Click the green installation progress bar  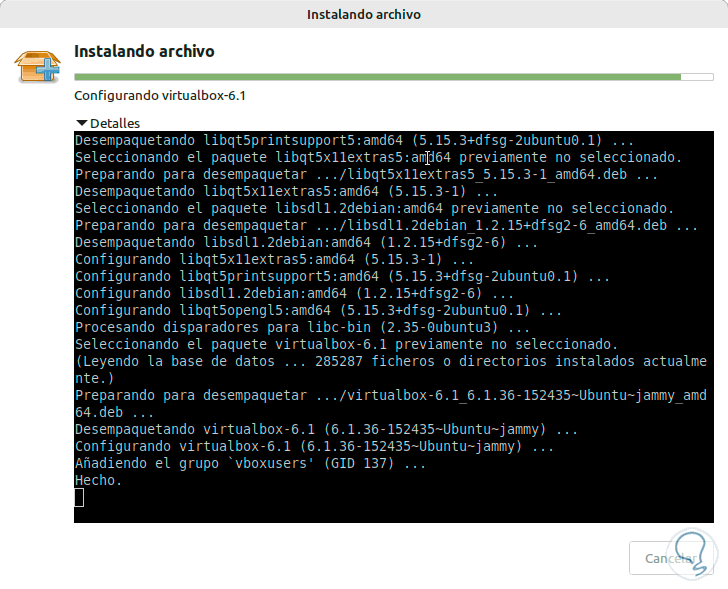(377, 77)
